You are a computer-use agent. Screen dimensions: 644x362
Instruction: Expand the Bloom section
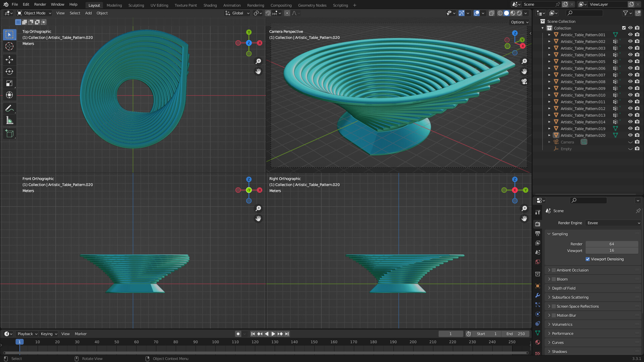[550, 279]
